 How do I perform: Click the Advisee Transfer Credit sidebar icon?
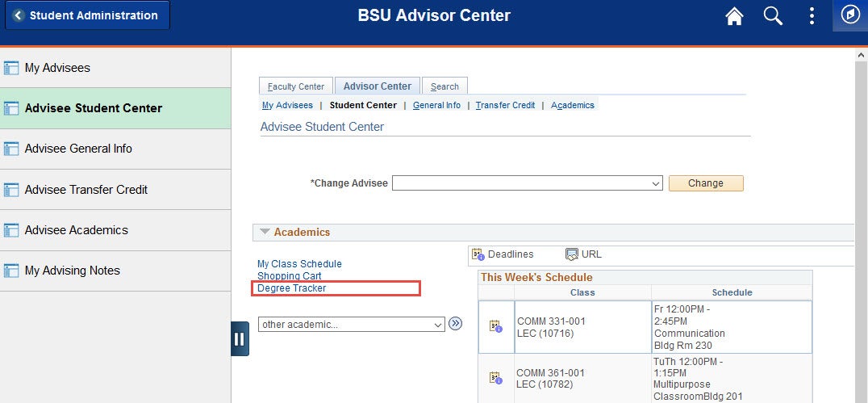11,190
